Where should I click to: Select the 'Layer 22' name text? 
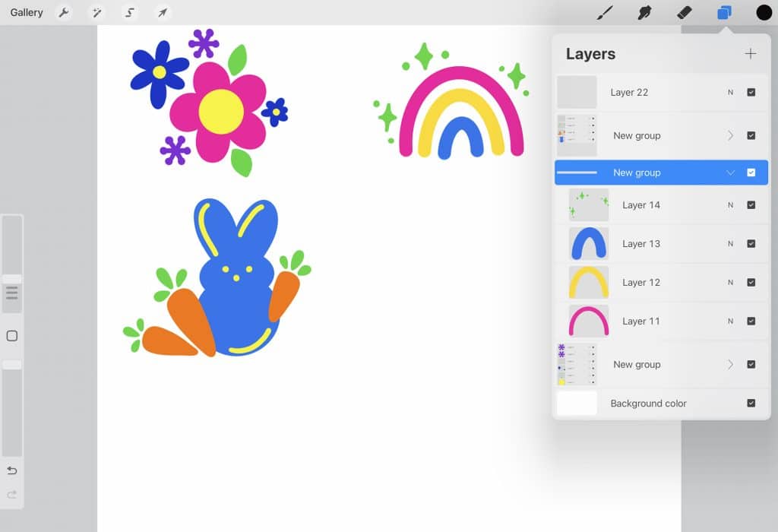pos(629,92)
